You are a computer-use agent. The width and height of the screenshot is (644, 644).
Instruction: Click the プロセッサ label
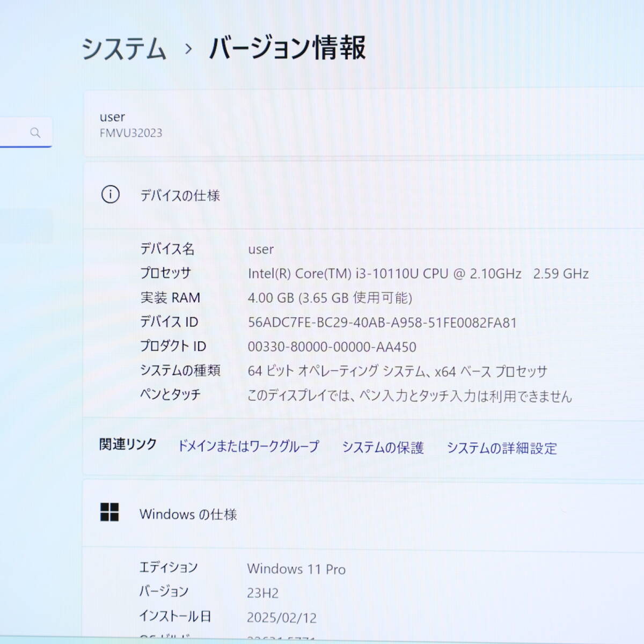pos(165,273)
